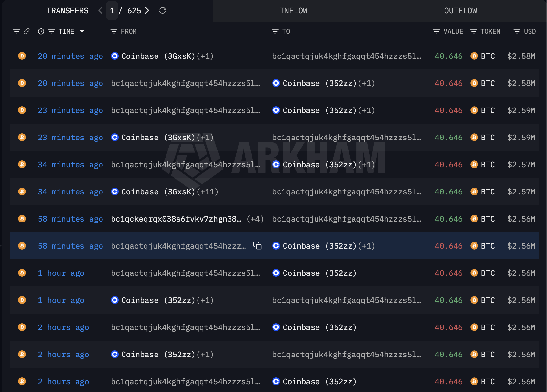This screenshot has height=392, width=547.
Task: Click the TIME column header label
Action: [66, 31]
